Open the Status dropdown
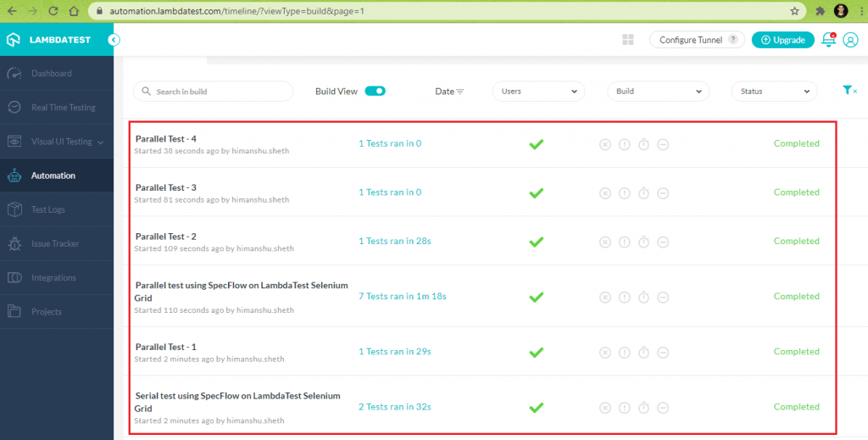Screen dimensions: 868x440 pos(775,92)
